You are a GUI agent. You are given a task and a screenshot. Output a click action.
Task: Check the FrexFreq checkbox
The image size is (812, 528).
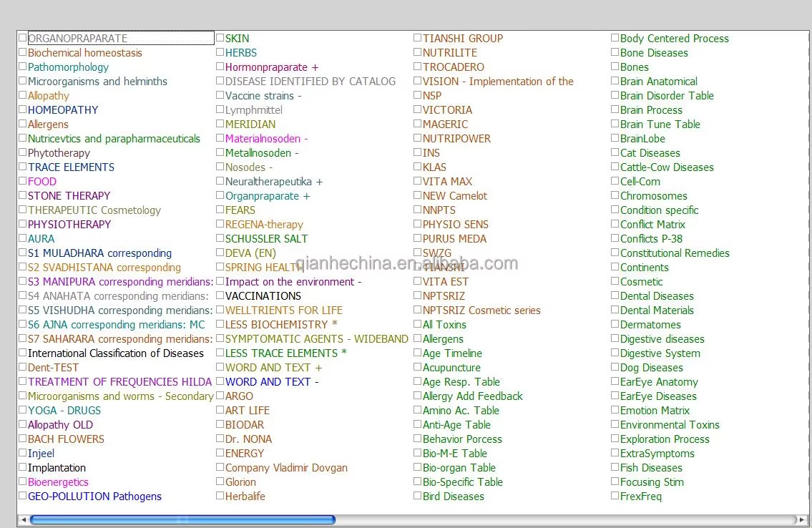615,495
